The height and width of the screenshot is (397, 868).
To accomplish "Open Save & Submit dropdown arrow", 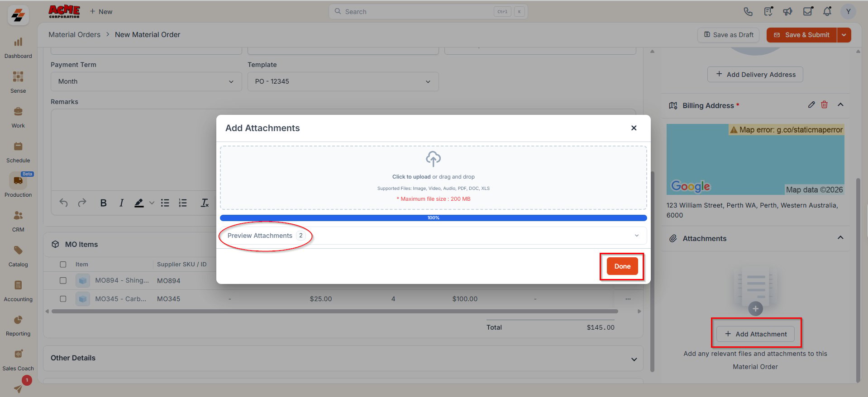I will (x=844, y=35).
